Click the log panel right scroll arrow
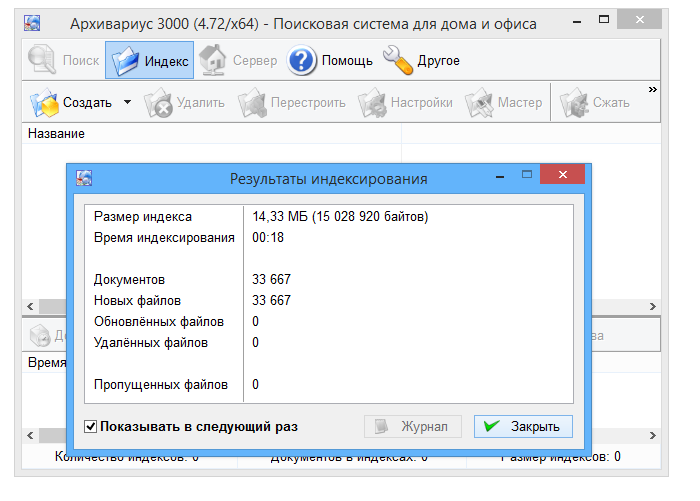The width and height of the screenshot is (700, 501). click(x=653, y=435)
